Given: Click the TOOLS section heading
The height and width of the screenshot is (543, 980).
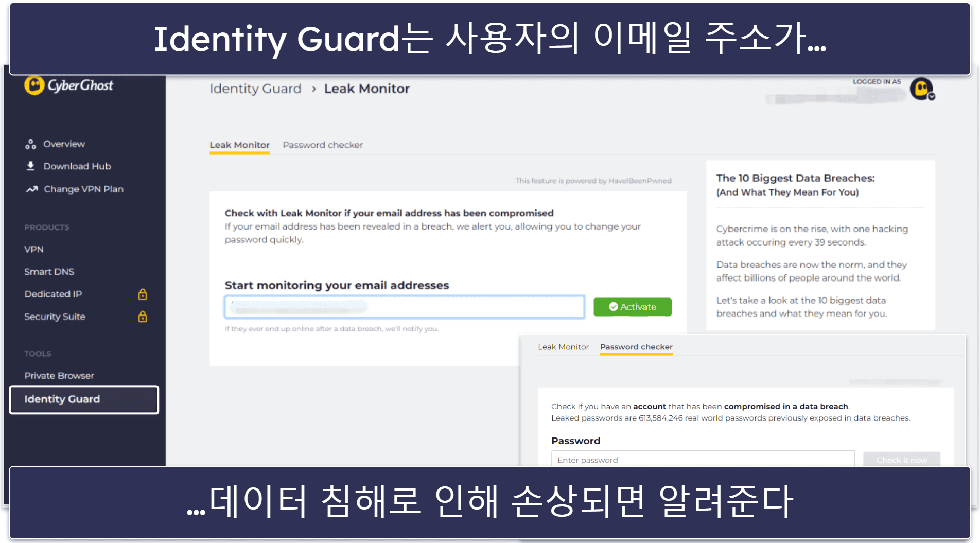Looking at the screenshot, I should pyautogui.click(x=38, y=354).
